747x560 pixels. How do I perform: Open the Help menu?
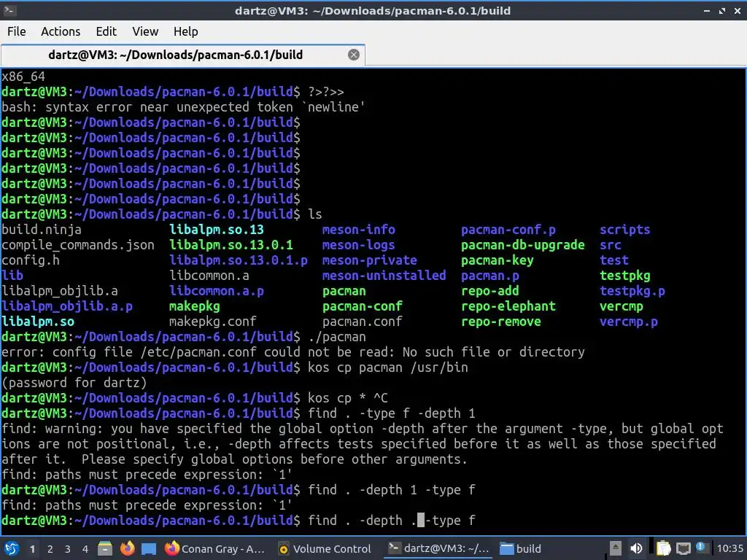coord(185,31)
